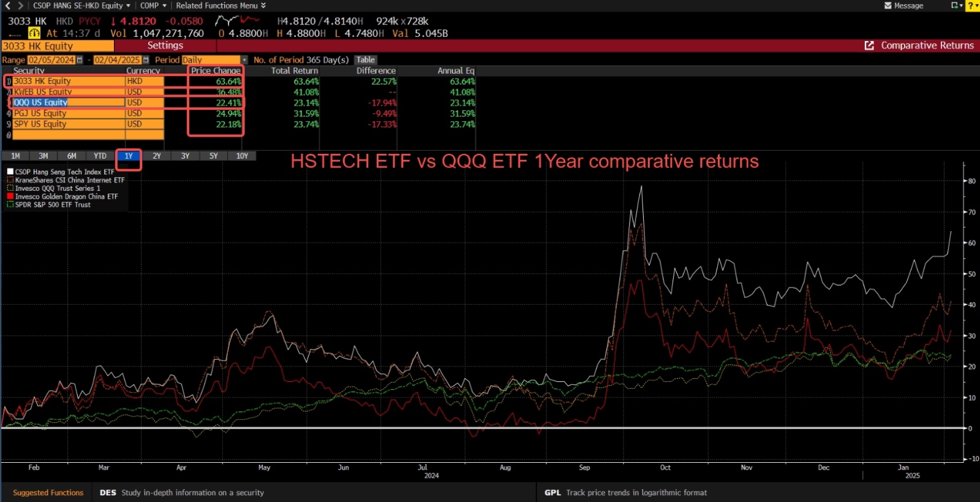
Task: Click the Table view button
Action: [x=366, y=60]
